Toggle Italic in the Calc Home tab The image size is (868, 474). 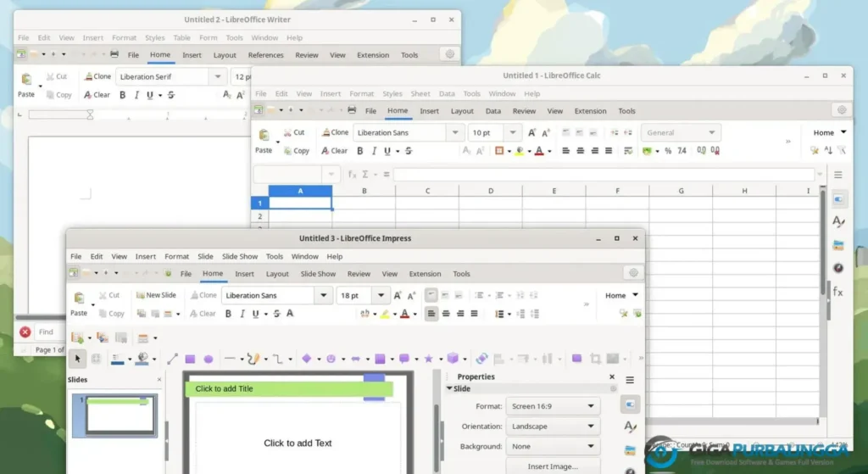pos(374,151)
